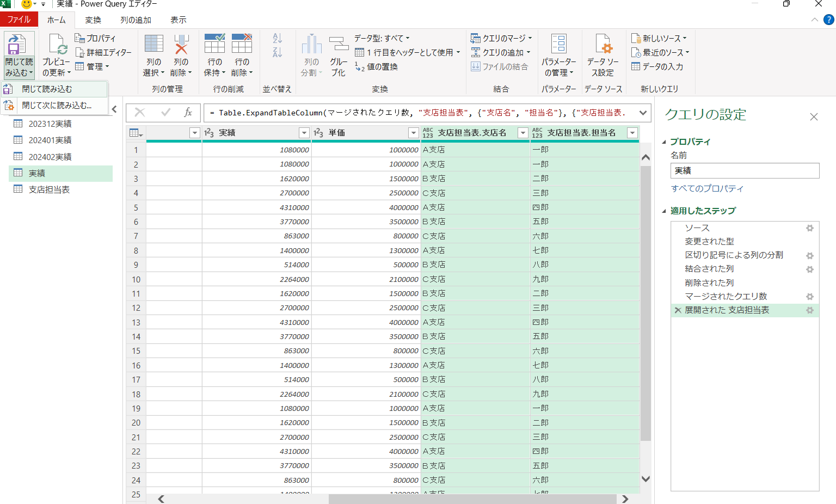Switch to the Add Column (列の追加) tab
The width and height of the screenshot is (836, 504).
[136, 20]
